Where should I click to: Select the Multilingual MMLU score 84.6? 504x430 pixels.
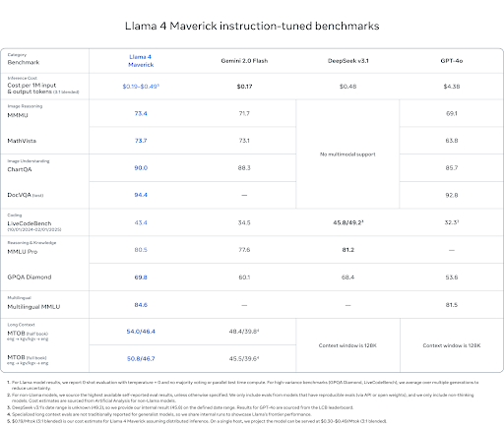tap(141, 305)
